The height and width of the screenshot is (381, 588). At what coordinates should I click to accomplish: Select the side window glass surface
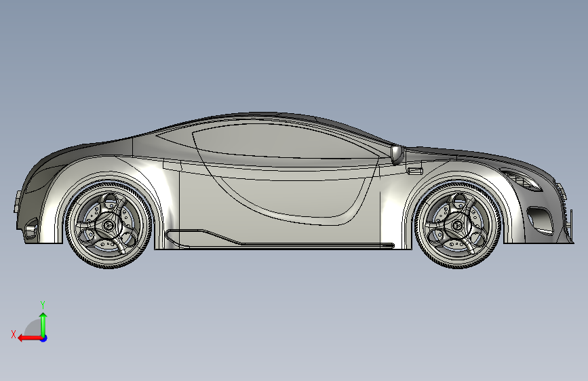tap(285, 140)
